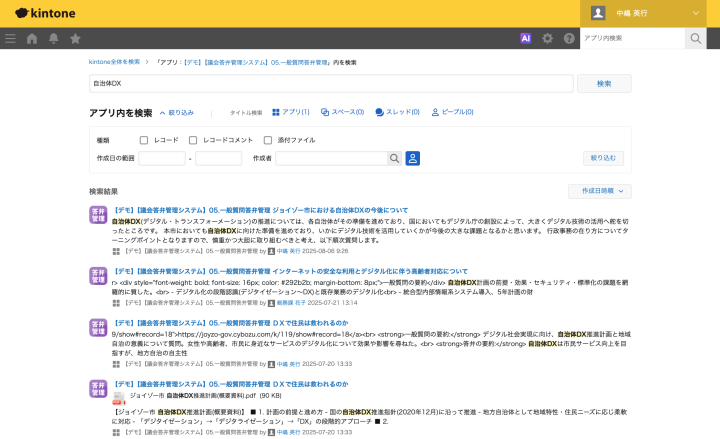The height and width of the screenshot is (439, 720).
Task: Open the kintone全体を検索 breadcrumb link
Action: [114, 62]
